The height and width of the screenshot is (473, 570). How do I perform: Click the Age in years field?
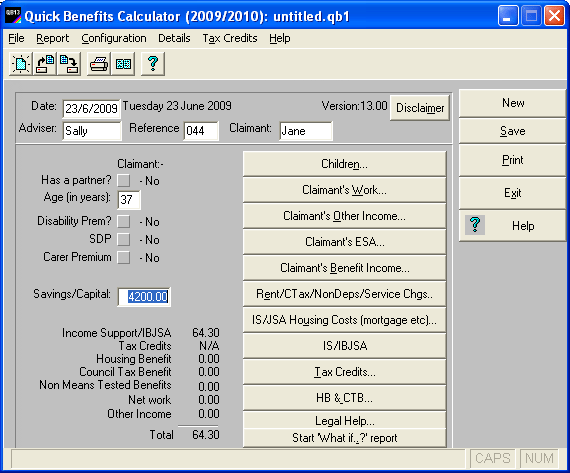pyautogui.click(x=129, y=200)
